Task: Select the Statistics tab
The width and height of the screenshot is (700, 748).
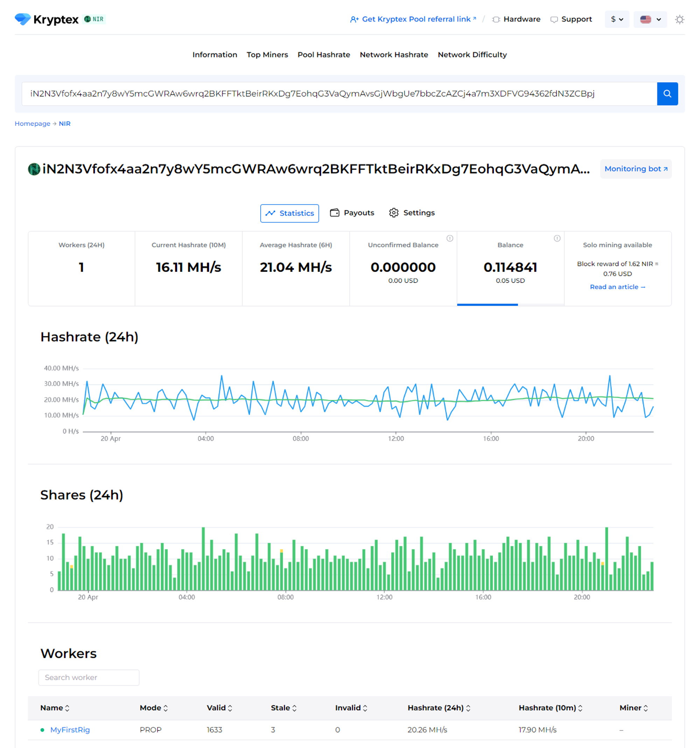Action: click(x=289, y=213)
